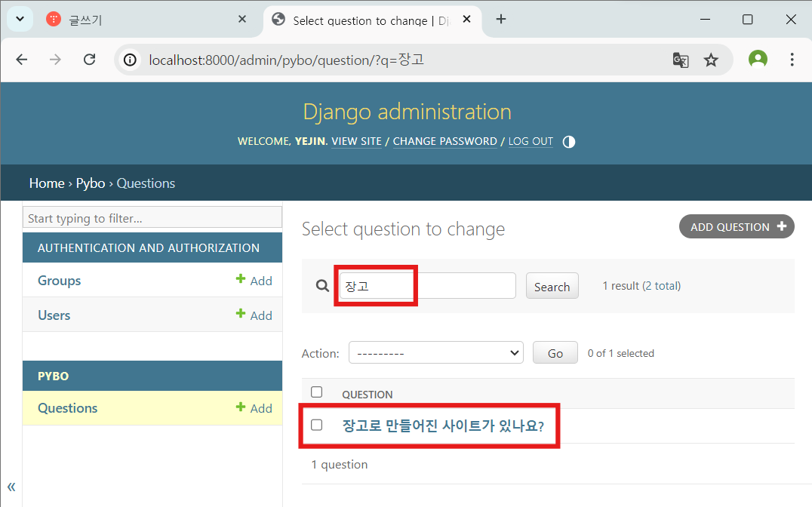This screenshot has height=507, width=812.
Task: Open Chrome three-dot menu
Action: tap(792, 60)
